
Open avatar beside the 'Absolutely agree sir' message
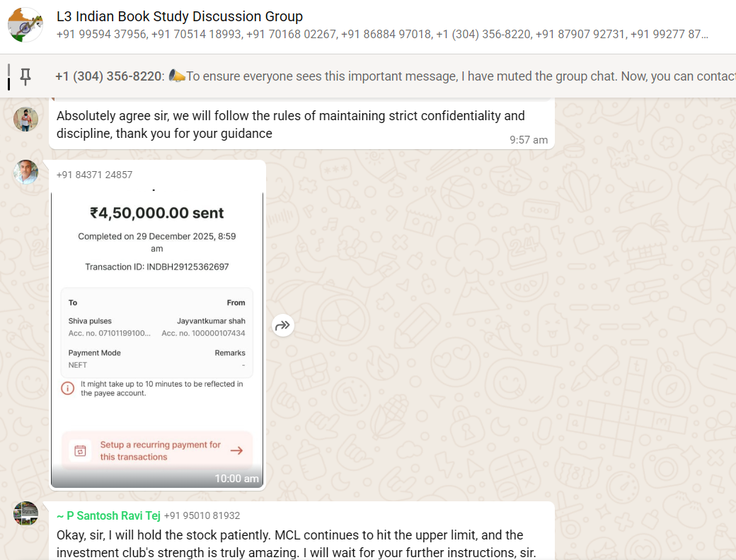(25, 119)
